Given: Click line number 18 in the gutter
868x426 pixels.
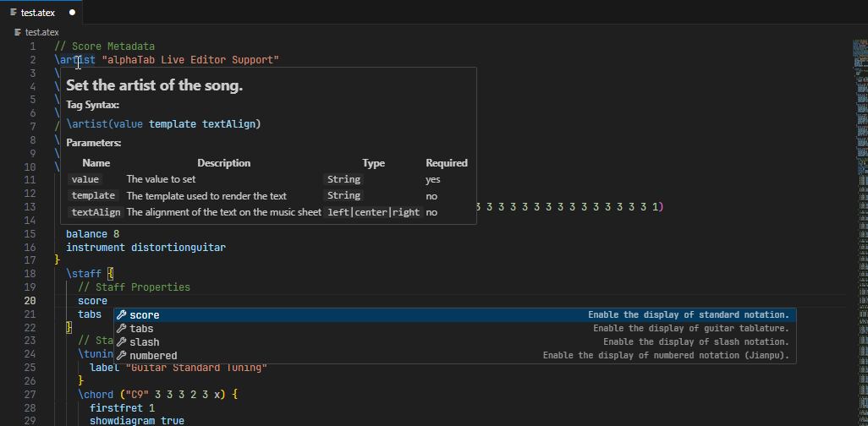Looking at the screenshot, I should click(x=30, y=274).
